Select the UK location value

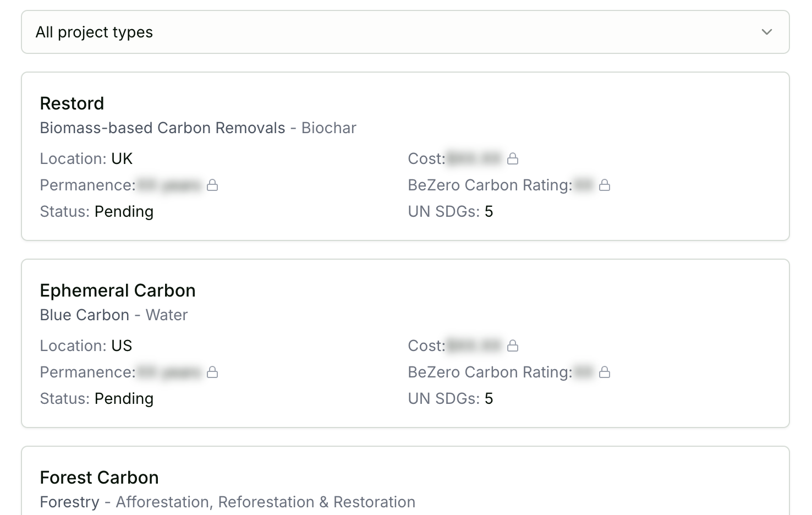click(x=123, y=158)
